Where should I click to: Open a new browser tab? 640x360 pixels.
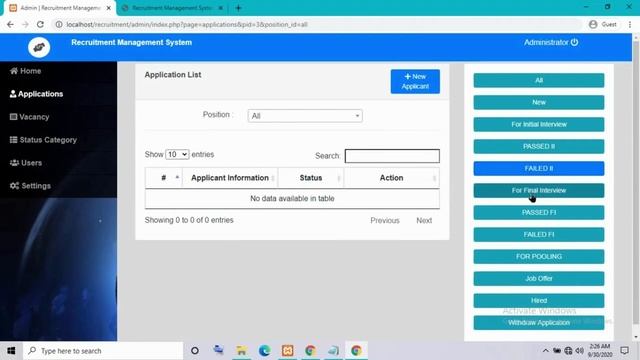(238, 8)
